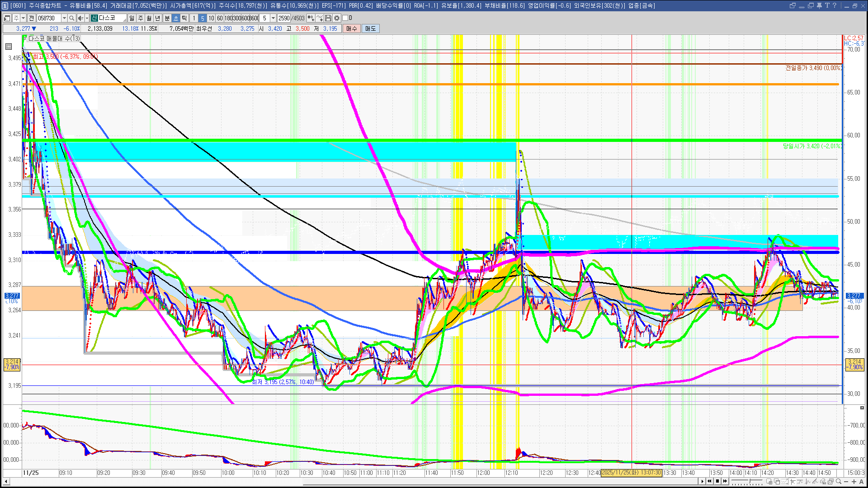Viewport: 868px width, 488px height.
Task: Click the stock code search magnifier icon
Action: tap(72, 18)
